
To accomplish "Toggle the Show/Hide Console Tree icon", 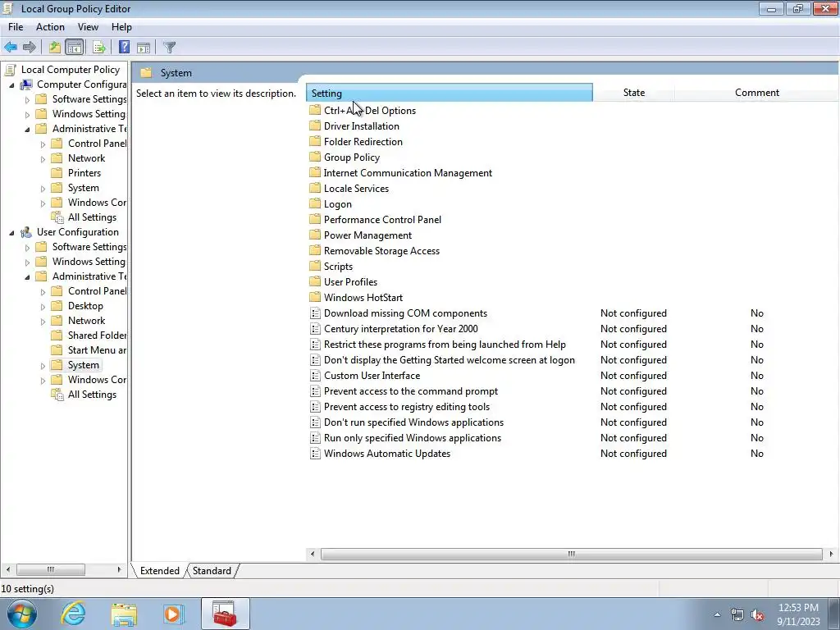I will point(75,47).
